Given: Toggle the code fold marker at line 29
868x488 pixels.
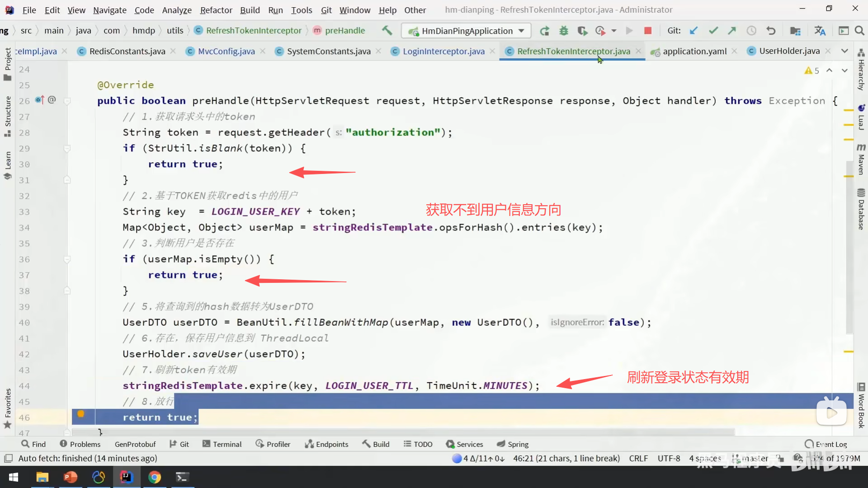Looking at the screenshot, I should (x=67, y=148).
